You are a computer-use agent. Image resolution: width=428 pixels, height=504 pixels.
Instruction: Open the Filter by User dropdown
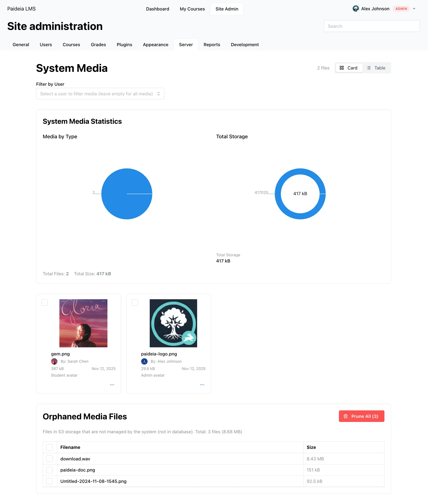click(x=100, y=93)
